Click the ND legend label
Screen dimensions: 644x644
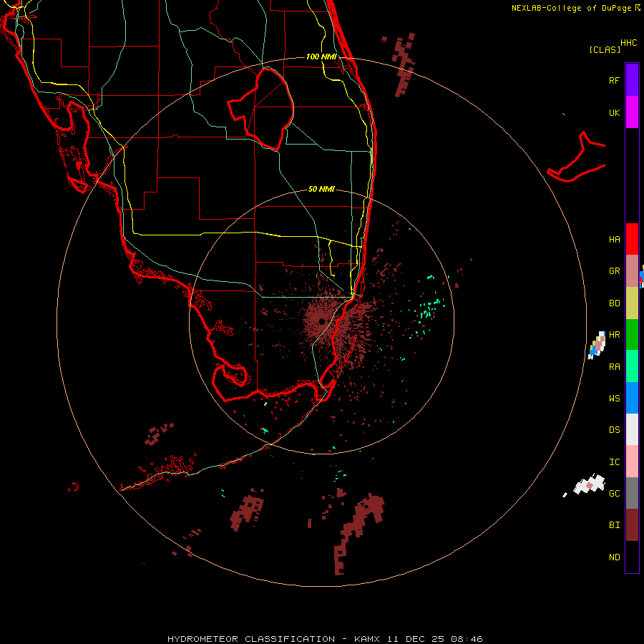coord(614,557)
